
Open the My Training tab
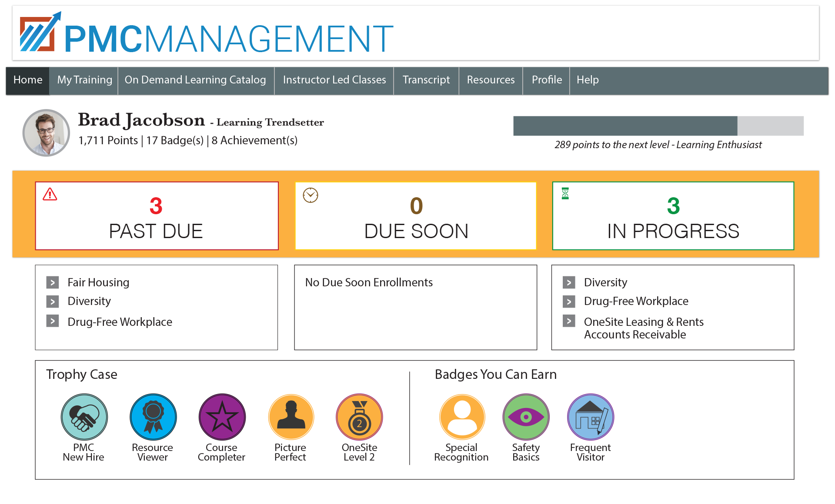[84, 80]
